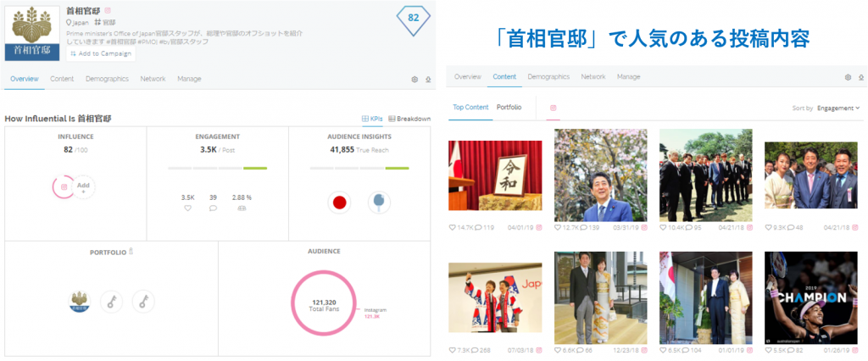
Task: Open the Sort by Engagement dropdown
Action: (x=837, y=108)
